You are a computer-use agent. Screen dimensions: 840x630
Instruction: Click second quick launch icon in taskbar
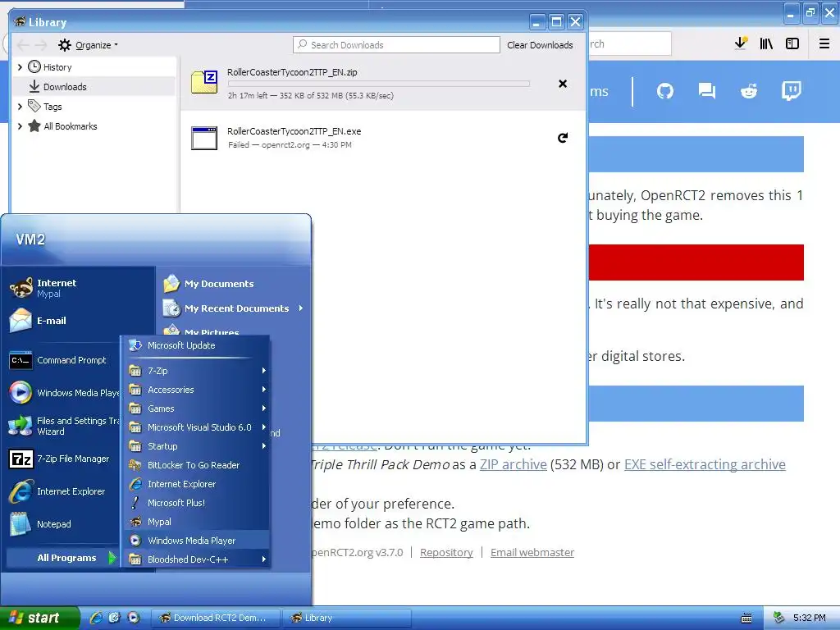pyautogui.click(x=115, y=618)
